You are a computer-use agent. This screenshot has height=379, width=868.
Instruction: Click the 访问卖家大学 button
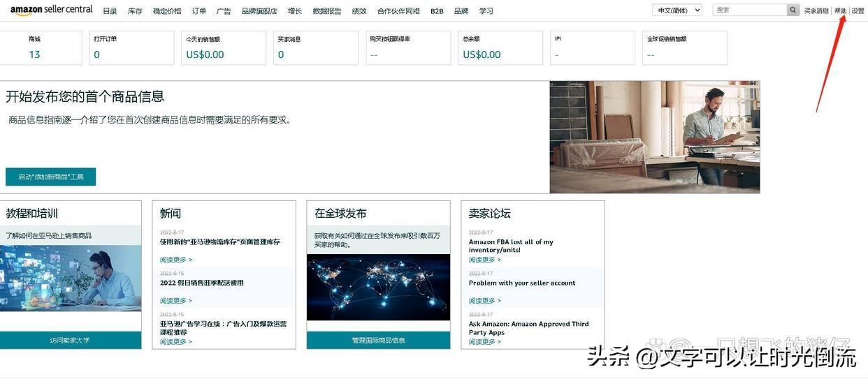click(x=70, y=340)
